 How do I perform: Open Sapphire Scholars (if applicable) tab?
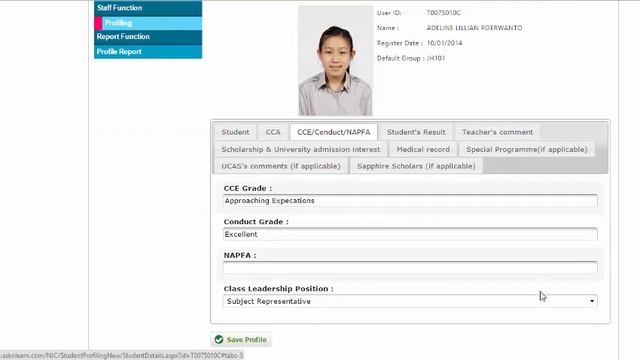[x=416, y=166]
